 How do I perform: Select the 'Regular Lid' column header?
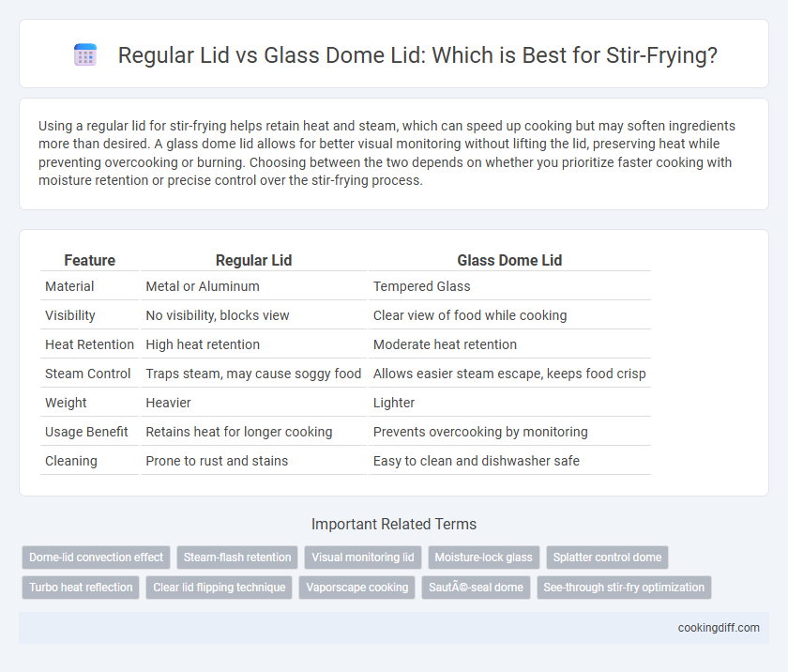click(x=253, y=260)
